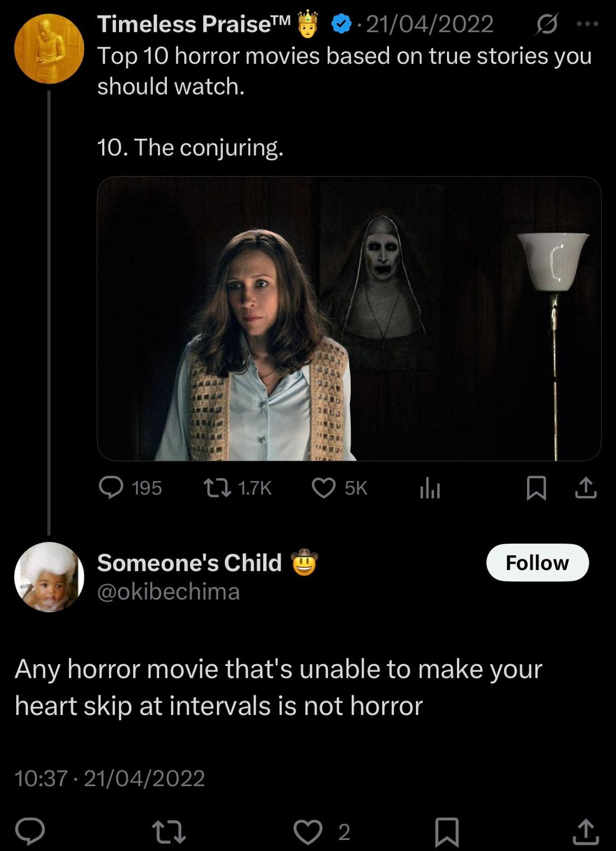Share the Timeless Praise tweet
Screen dimensions: 616x851
point(585,488)
